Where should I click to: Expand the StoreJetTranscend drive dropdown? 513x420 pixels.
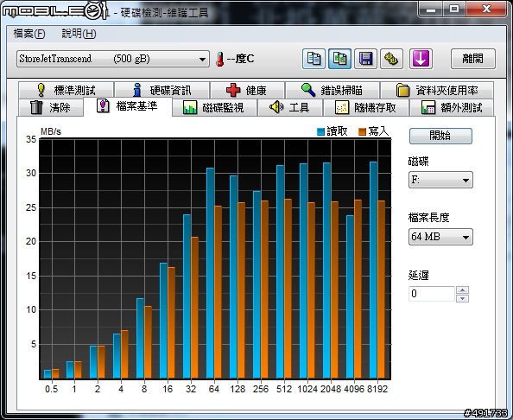[113, 59]
